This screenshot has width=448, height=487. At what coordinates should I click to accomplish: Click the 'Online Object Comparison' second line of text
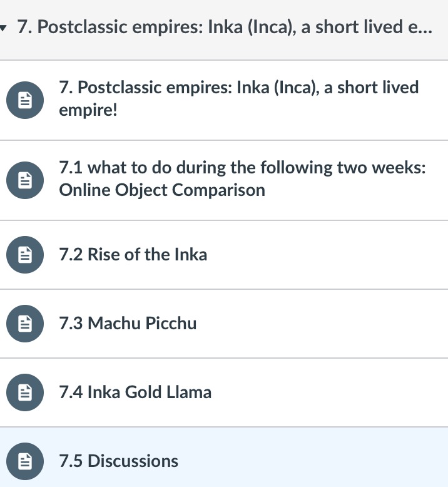(162, 190)
